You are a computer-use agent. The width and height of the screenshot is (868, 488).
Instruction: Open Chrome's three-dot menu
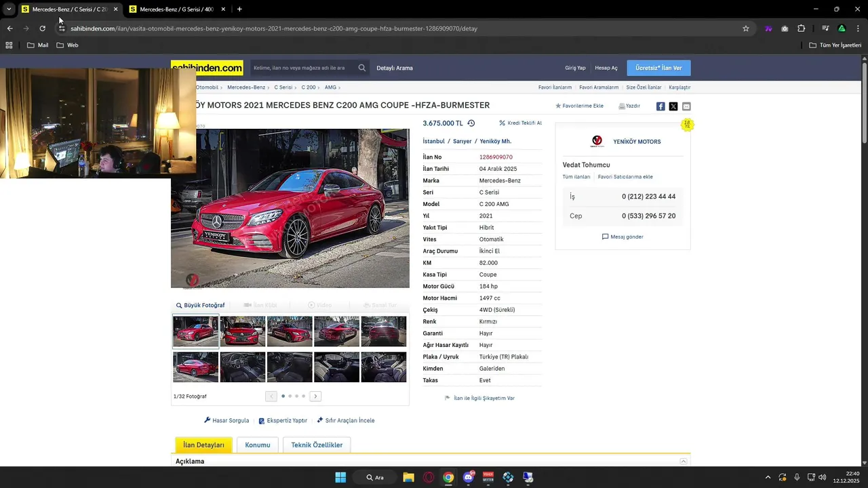(858, 28)
